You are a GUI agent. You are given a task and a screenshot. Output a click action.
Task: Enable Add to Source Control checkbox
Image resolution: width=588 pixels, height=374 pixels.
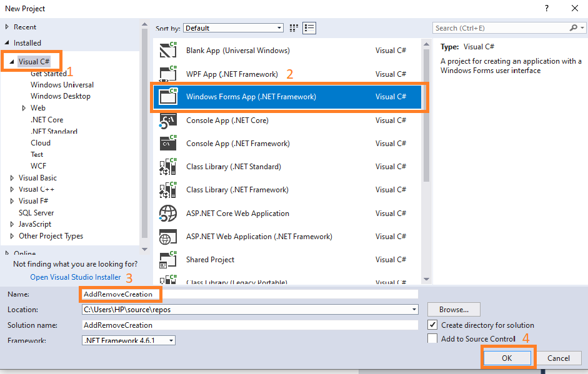point(432,338)
